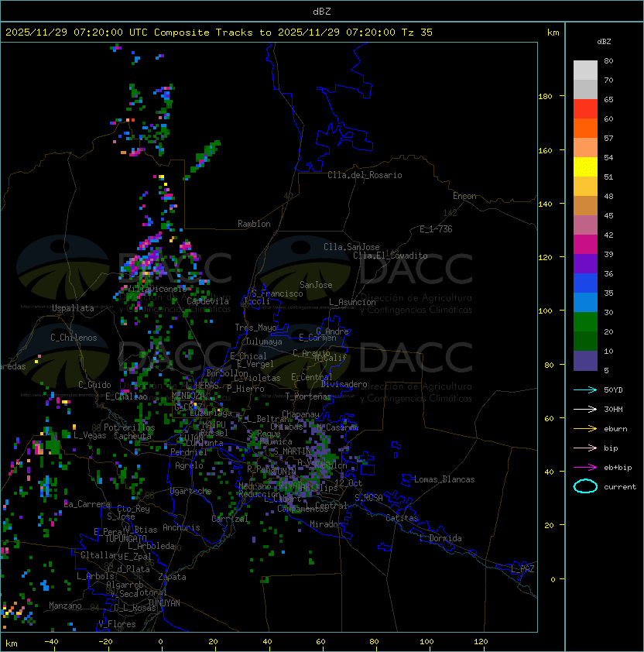Viewport: 644px width, 652px height.
Task: Click the '180' tick on right km axis
Action: click(545, 97)
